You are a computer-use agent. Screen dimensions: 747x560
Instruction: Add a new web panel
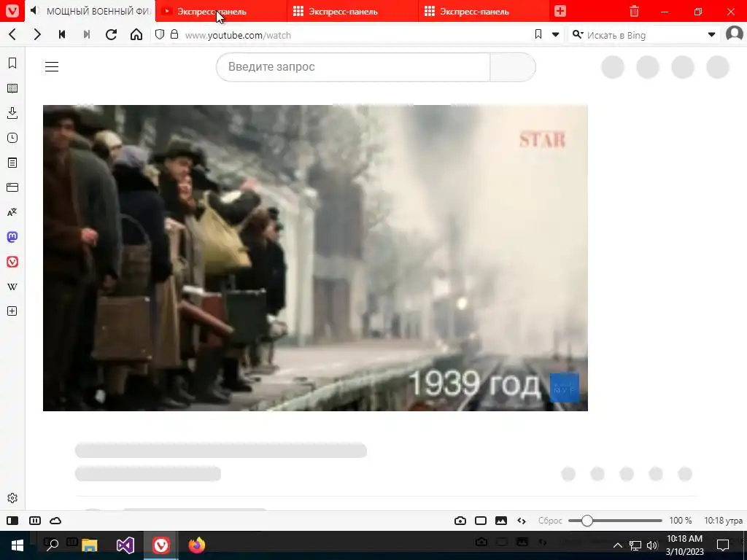point(12,311)
